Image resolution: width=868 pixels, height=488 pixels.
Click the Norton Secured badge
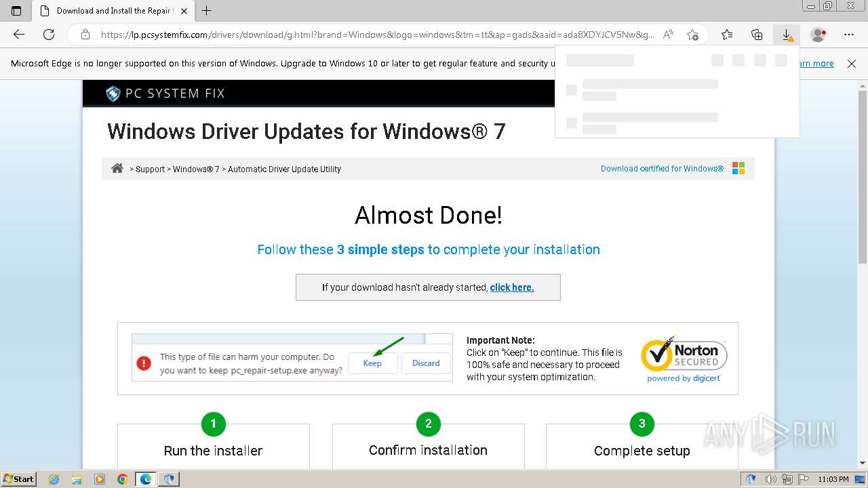click(x=684, y=359)
